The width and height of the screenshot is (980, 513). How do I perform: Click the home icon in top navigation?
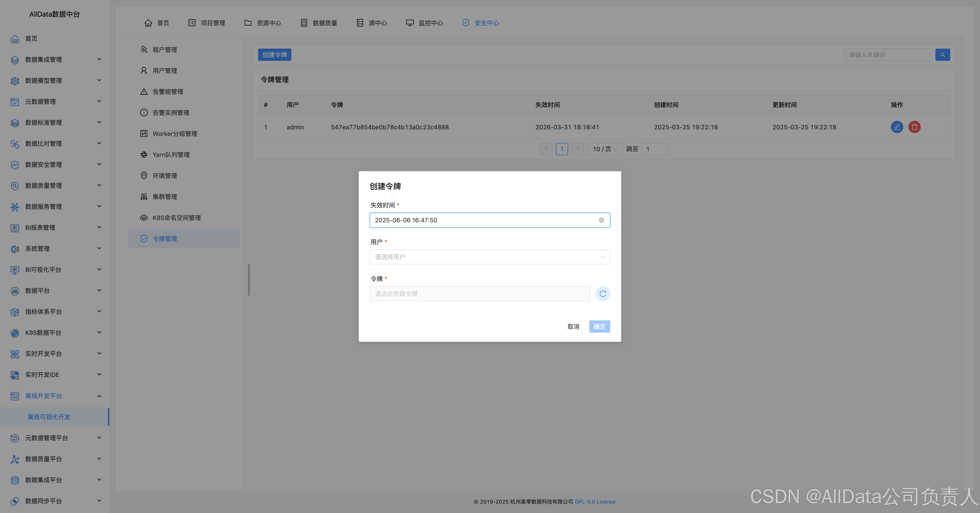[148, 23]
